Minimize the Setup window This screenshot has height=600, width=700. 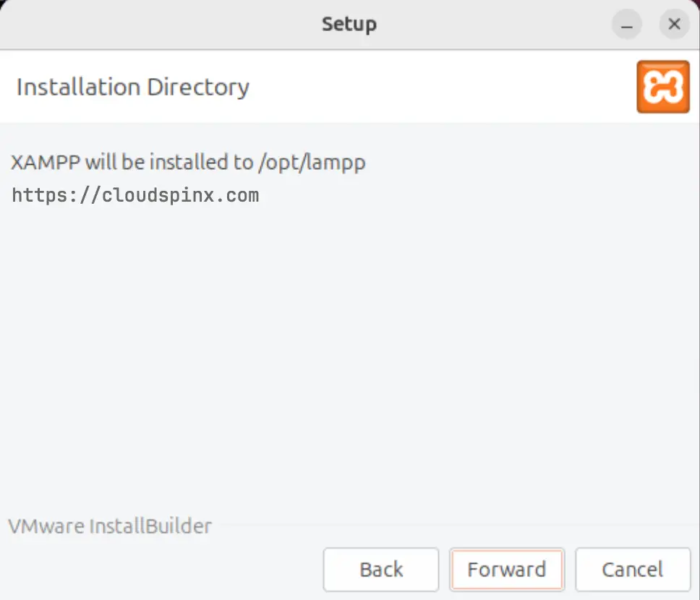tap(626, 24)
